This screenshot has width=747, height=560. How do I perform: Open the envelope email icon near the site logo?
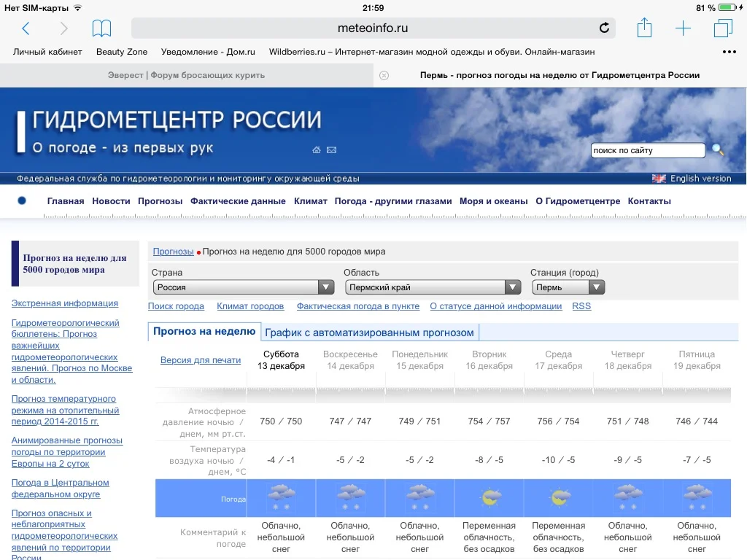pos(332,149)
